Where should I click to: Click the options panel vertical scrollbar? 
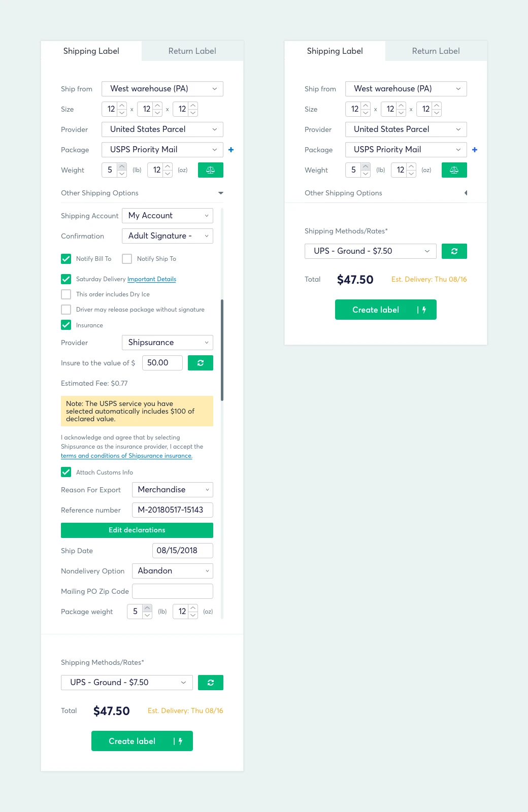(x=222, y=350)
